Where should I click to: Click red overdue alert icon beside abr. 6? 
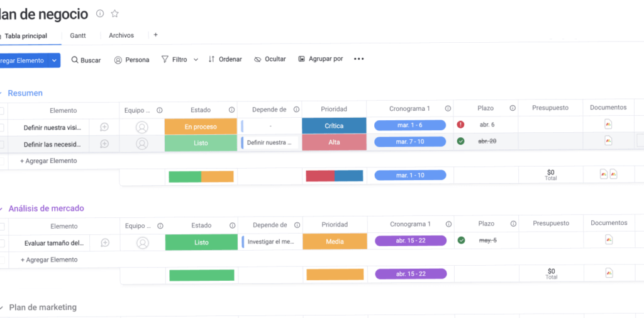pyautogui.click(x=461, y=125)
